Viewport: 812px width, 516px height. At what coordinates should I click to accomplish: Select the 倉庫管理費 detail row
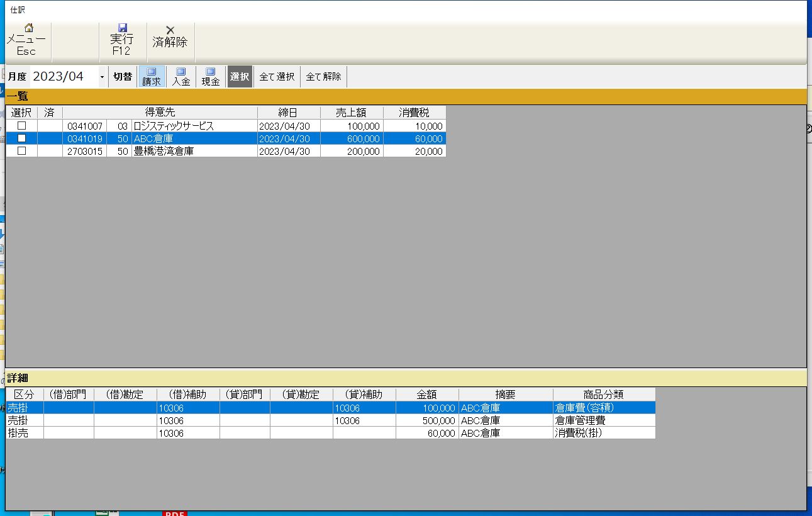(x=579, y=420)
